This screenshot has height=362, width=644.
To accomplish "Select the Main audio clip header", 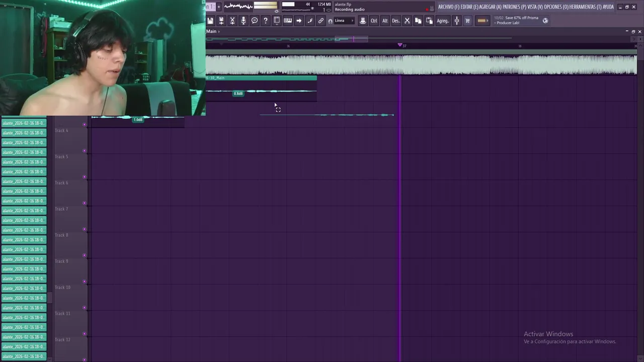I will 261,78.
